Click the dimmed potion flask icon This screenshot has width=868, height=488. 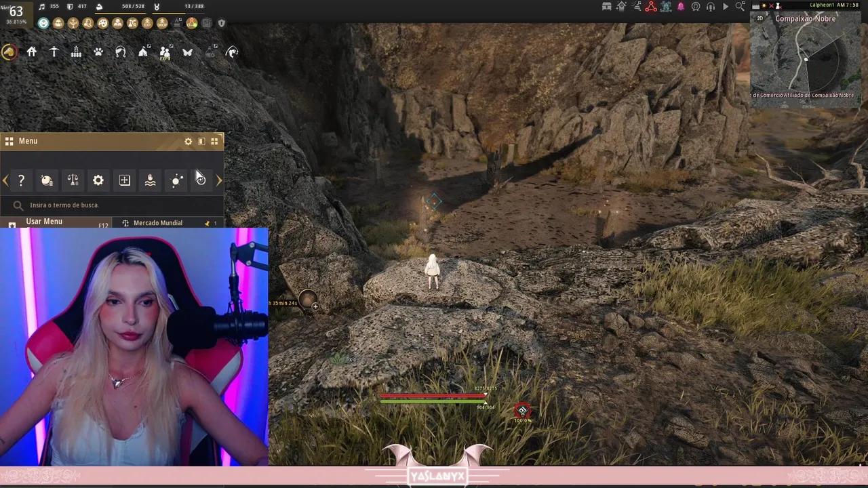tap(211, 52)
